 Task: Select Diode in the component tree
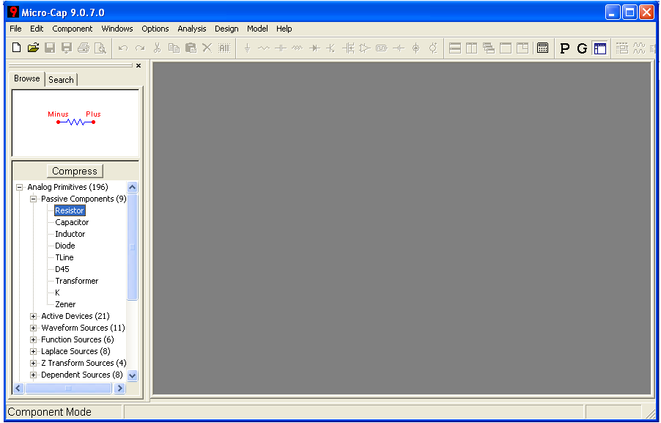click(x=65, y=246)
